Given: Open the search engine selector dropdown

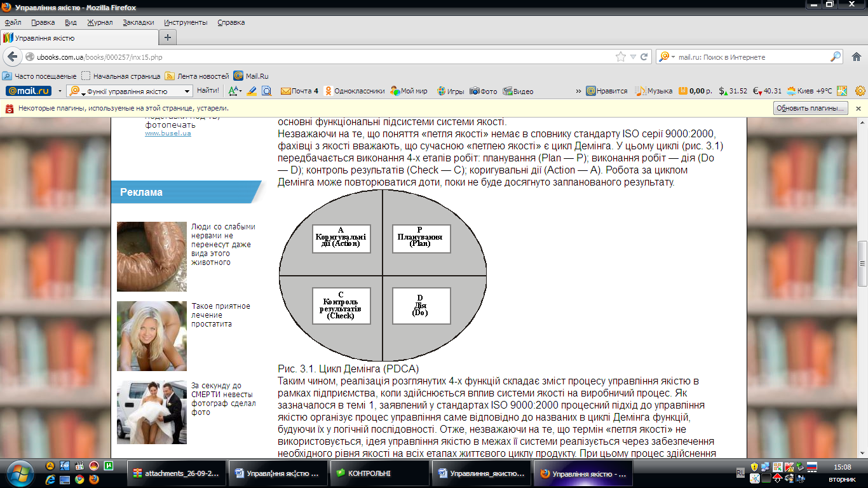Looking at the screenshot, I should pyautogui.click(x=666, y=57).
